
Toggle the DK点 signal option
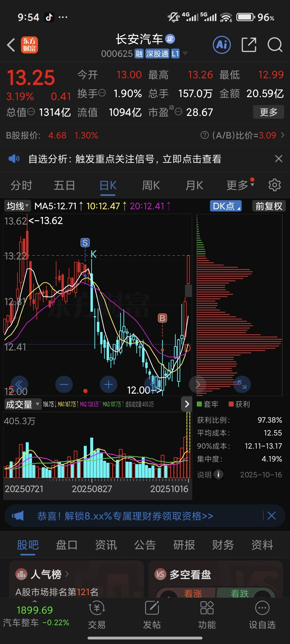click(x=226, y=206)
